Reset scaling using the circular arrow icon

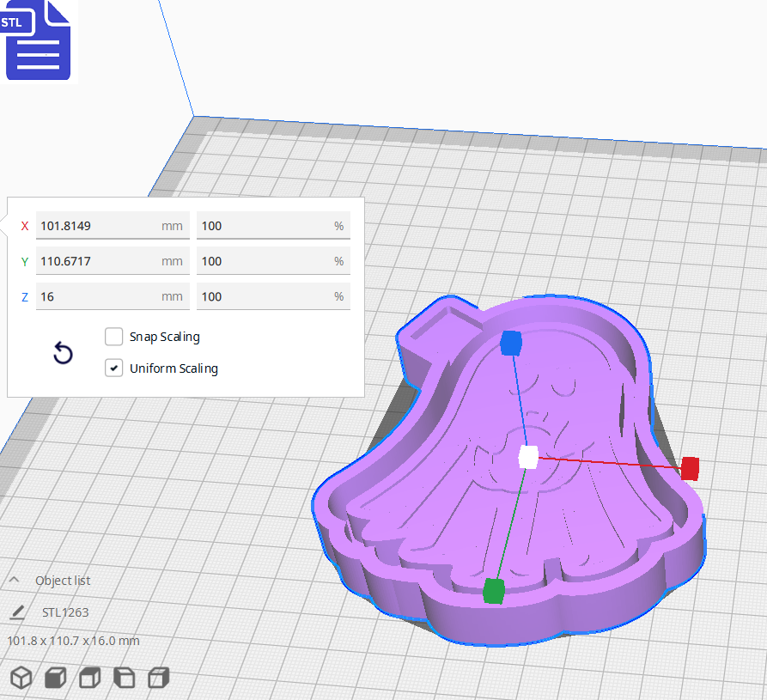tap(62, 353)
